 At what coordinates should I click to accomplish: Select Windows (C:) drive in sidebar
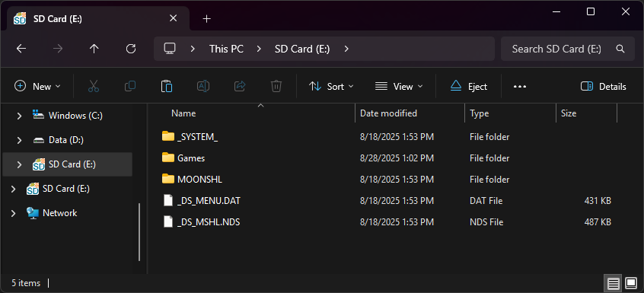coord(75,116)
